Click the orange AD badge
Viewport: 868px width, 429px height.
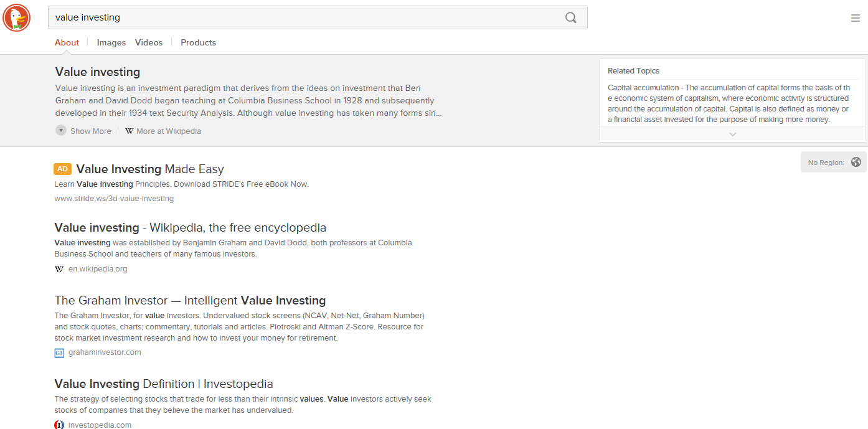(62, 169)
